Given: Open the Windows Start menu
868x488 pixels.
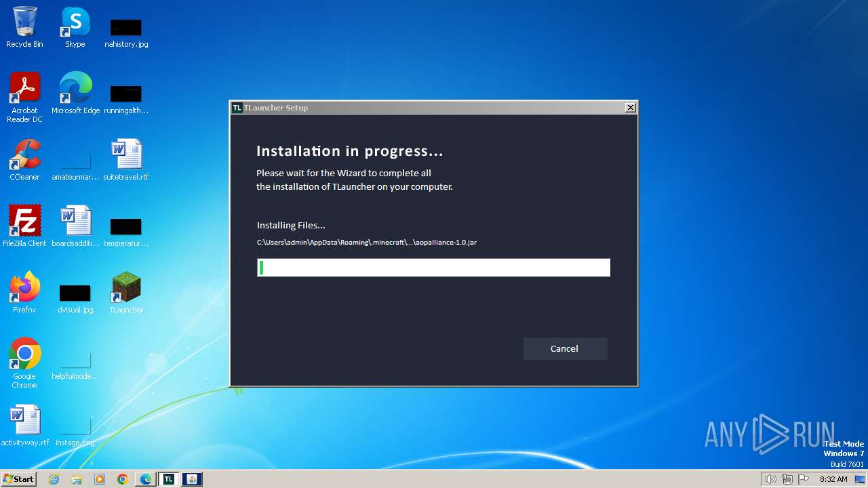Looking at the screenshot, I should [18, 479].
